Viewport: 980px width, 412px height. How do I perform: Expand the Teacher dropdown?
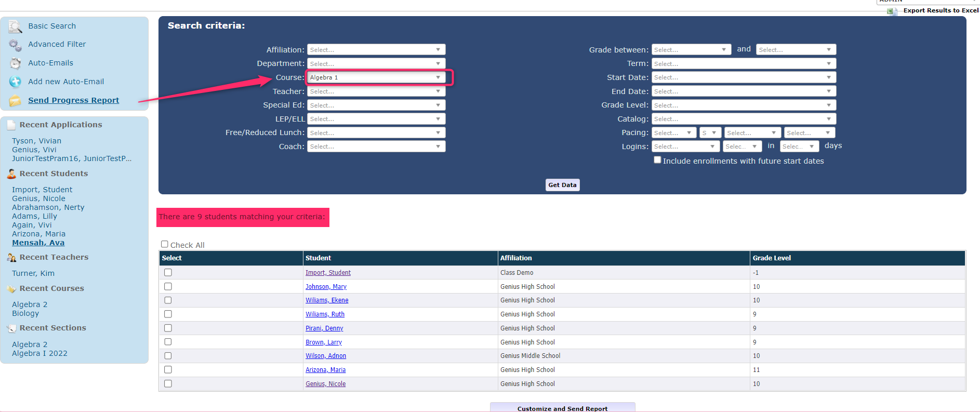click(x=376, y=91)
